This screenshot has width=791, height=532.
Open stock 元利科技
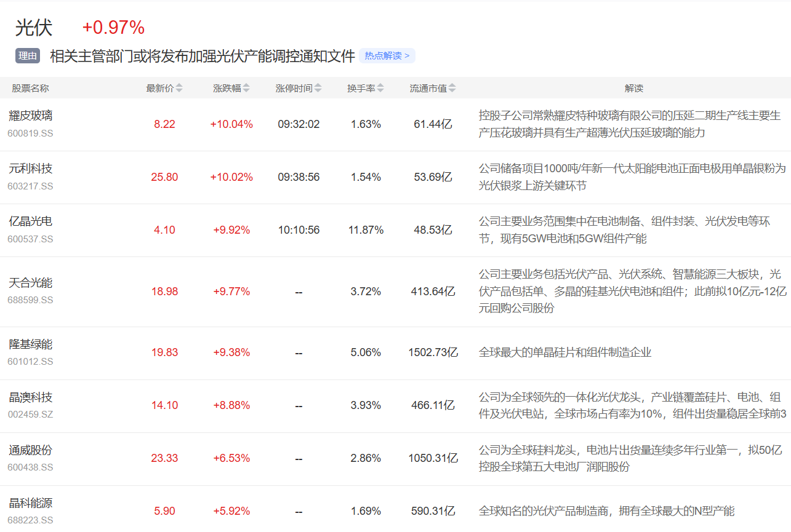[31, 169]
